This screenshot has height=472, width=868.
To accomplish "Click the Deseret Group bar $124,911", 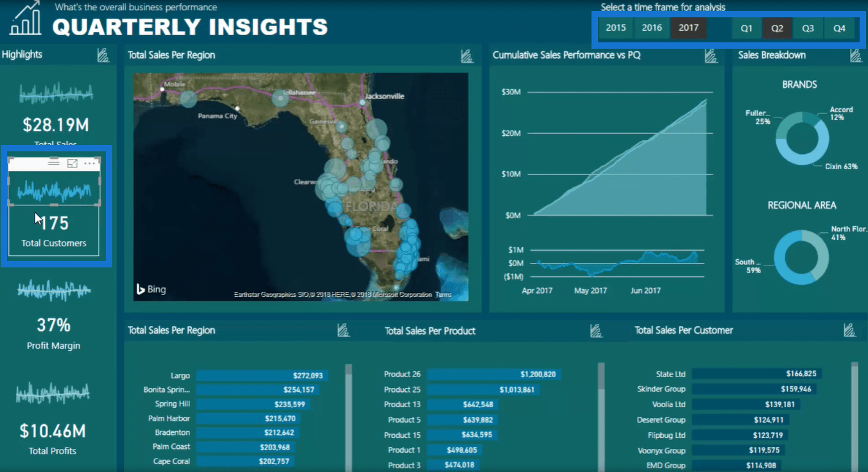I will 740,420.
